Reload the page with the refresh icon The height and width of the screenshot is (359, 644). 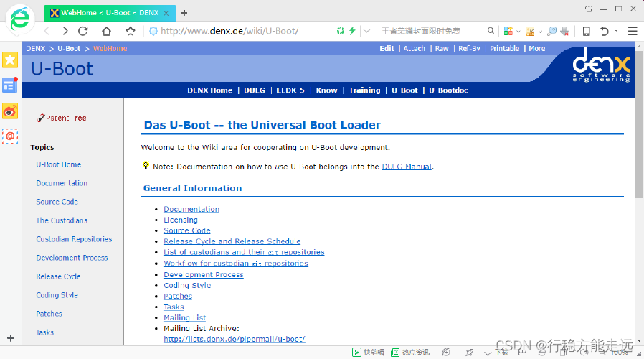click(83, 31)
